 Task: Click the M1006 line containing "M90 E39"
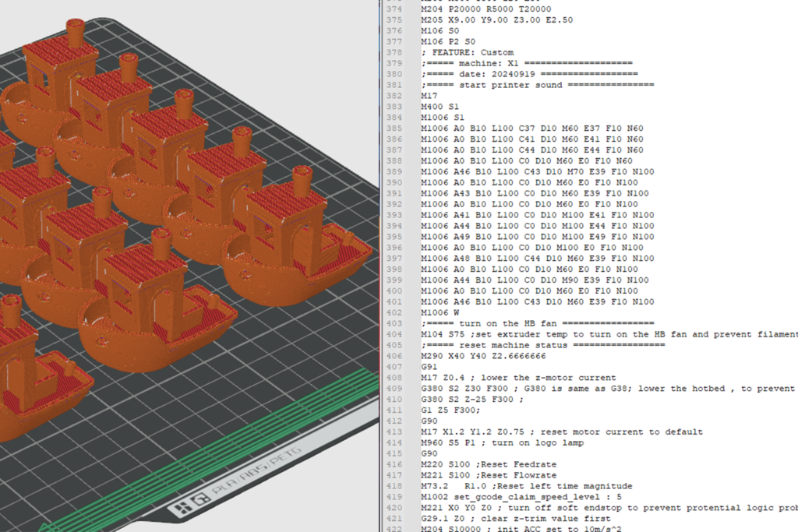535,280
